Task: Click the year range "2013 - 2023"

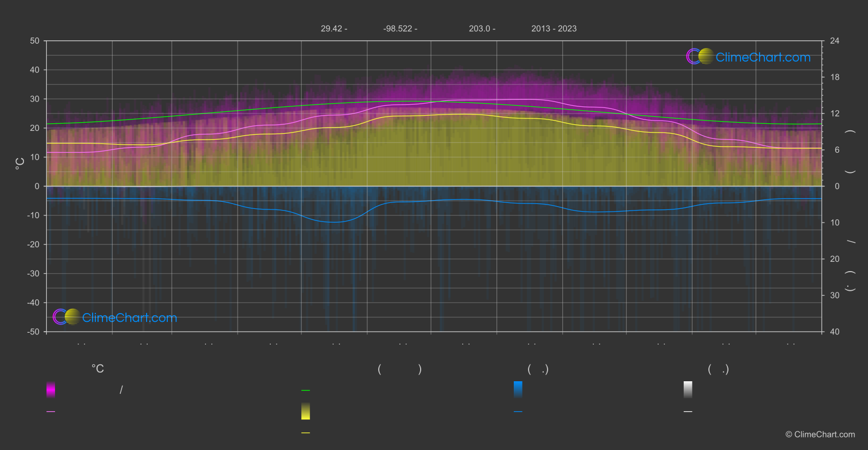Action: click(x=554, y=28)
